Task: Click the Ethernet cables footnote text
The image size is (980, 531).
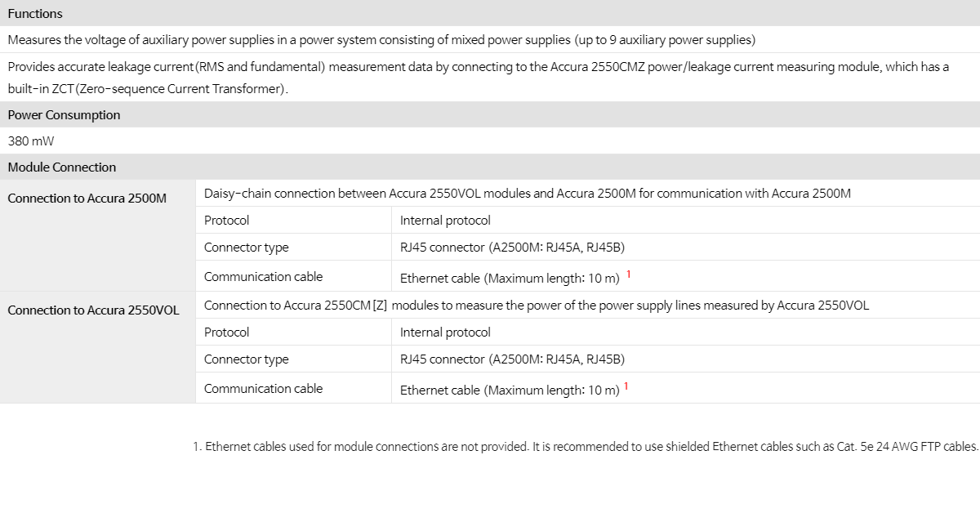Action: 586,447
